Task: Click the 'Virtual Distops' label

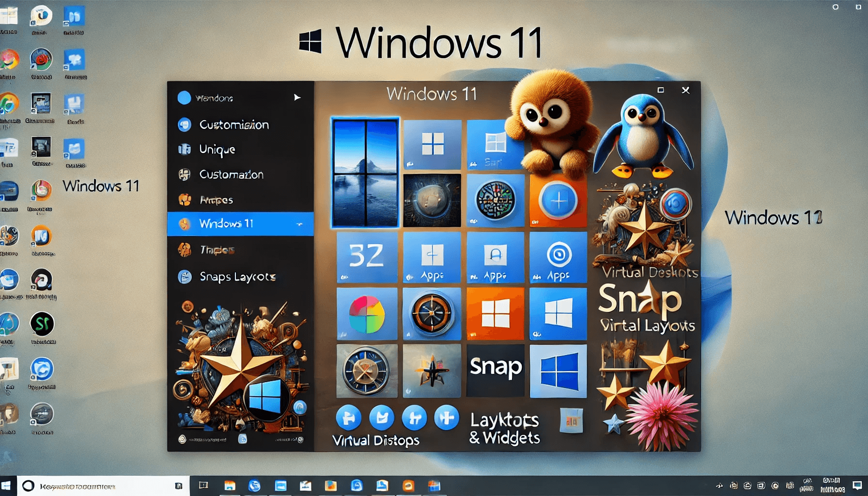Action: [376, 440]
